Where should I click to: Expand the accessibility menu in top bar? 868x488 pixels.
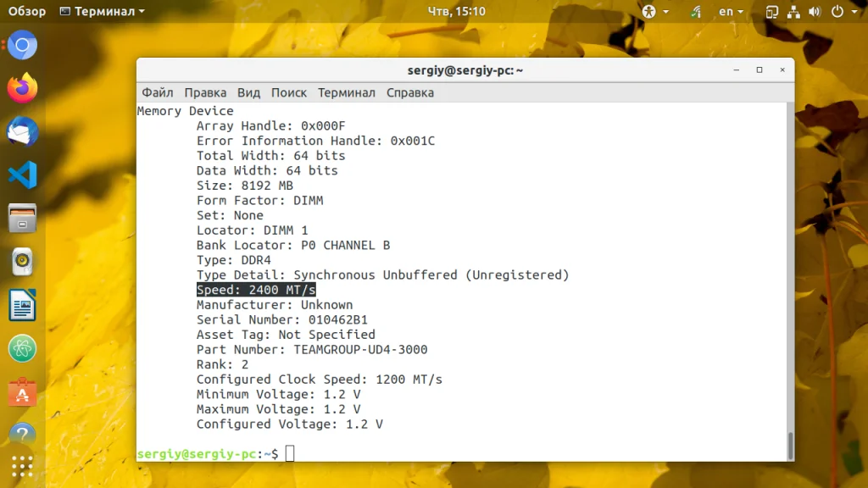pyautogui.click(x=655, y=11)
